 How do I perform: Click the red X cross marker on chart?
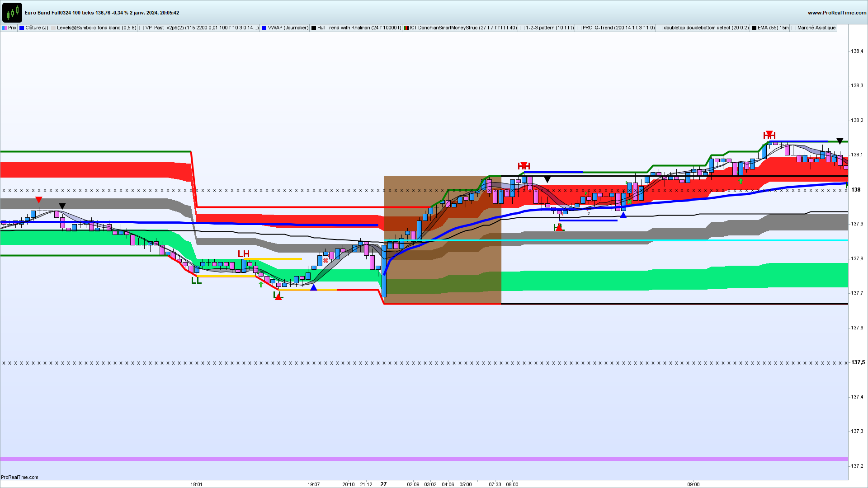coord(325,261)
